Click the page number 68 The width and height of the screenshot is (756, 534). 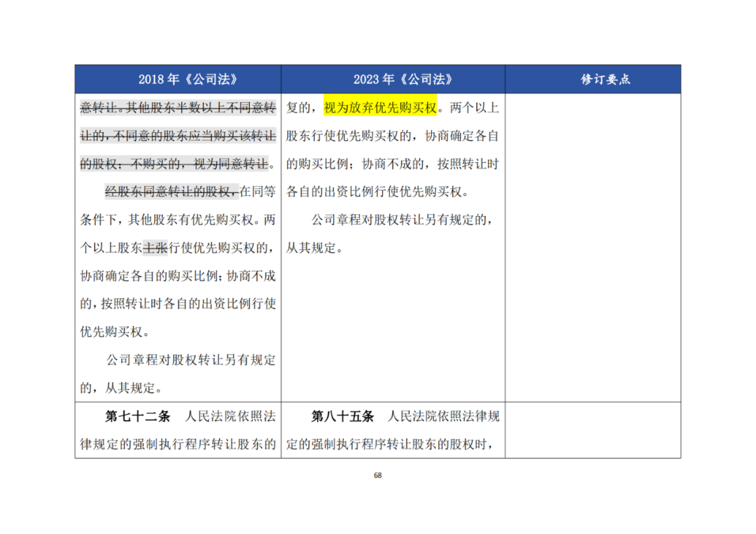tap(378, 475)
